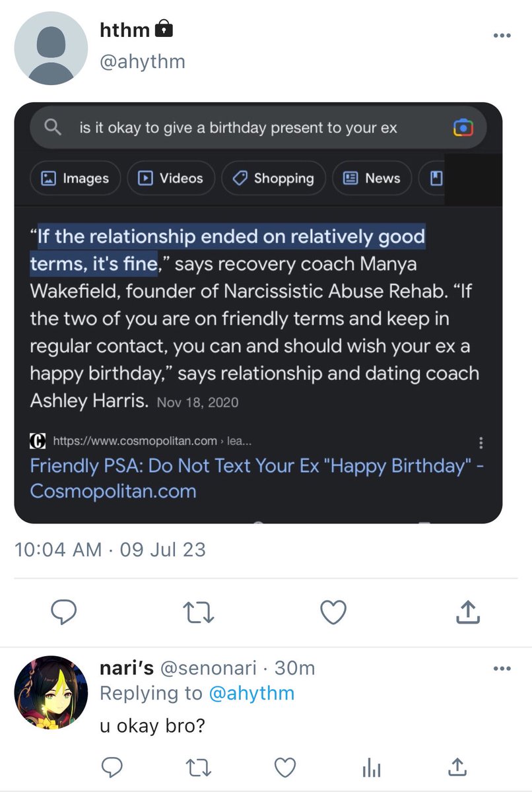This screenshot has height=792, width=532.
Task: Tap the Google Lens camera icon
Action: [463, 127]
